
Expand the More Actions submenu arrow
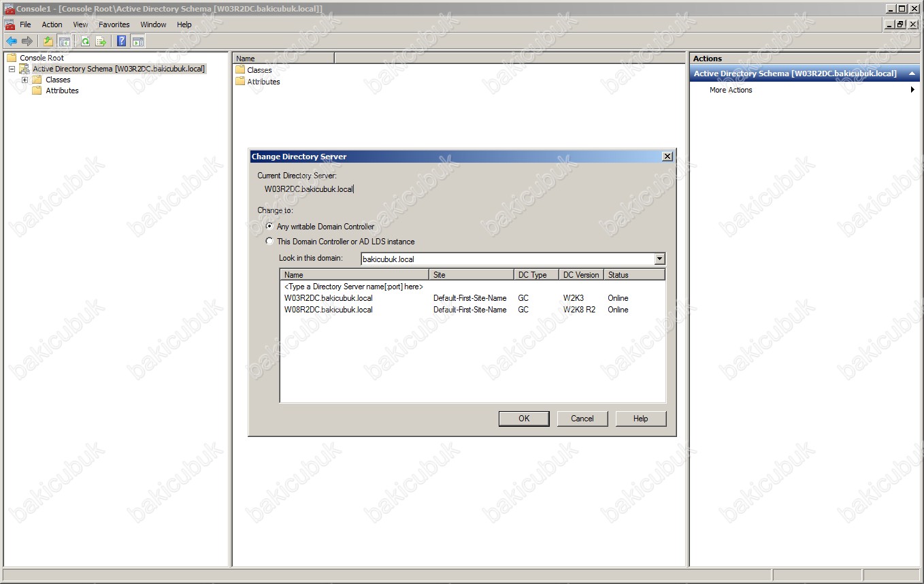click(912, 90)
